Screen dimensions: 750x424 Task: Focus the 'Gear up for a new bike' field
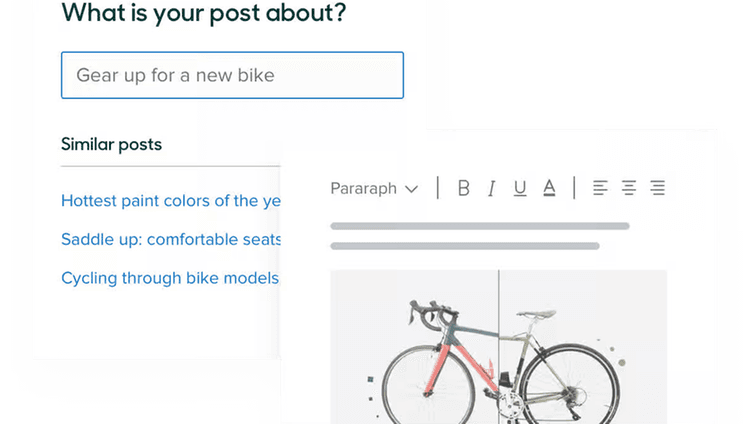(232, 75)
